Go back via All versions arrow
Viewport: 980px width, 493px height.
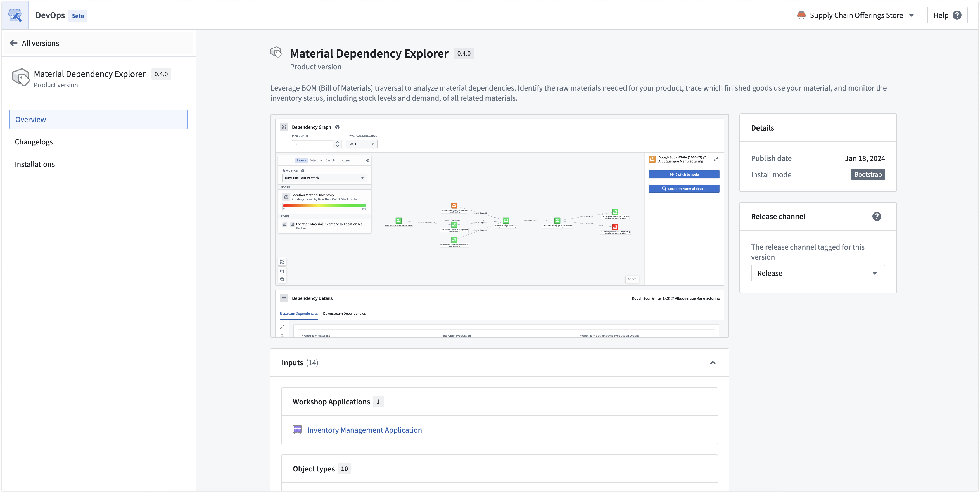(x=14, y=43)
